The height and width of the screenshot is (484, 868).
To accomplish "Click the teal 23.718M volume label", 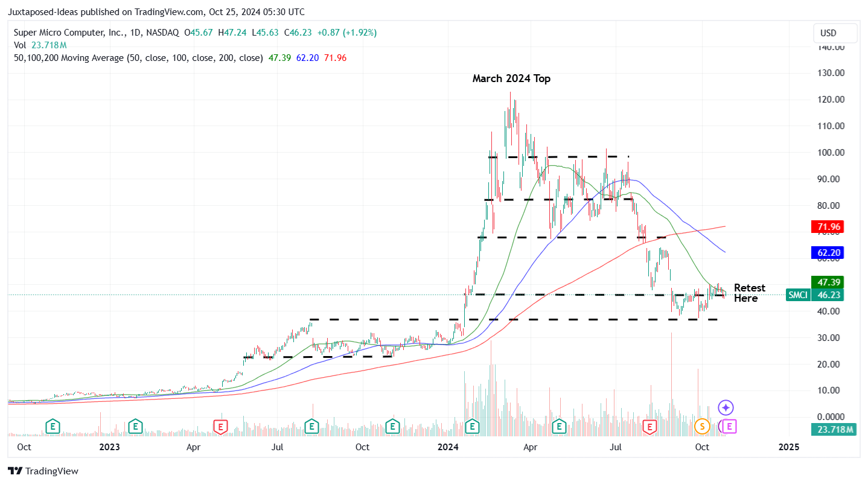I will tap(835, 429).
